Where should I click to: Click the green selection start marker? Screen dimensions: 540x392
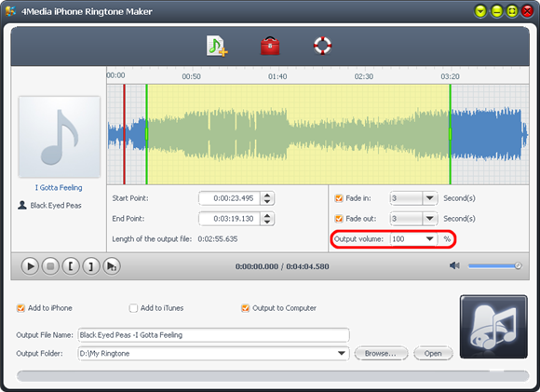click(x=147, y=134)
